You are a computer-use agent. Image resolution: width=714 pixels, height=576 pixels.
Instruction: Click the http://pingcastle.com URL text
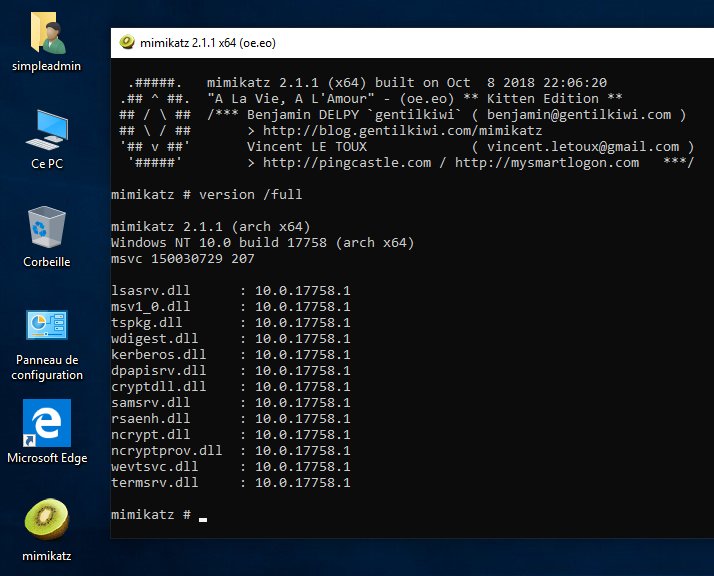(x=347, y=163)
